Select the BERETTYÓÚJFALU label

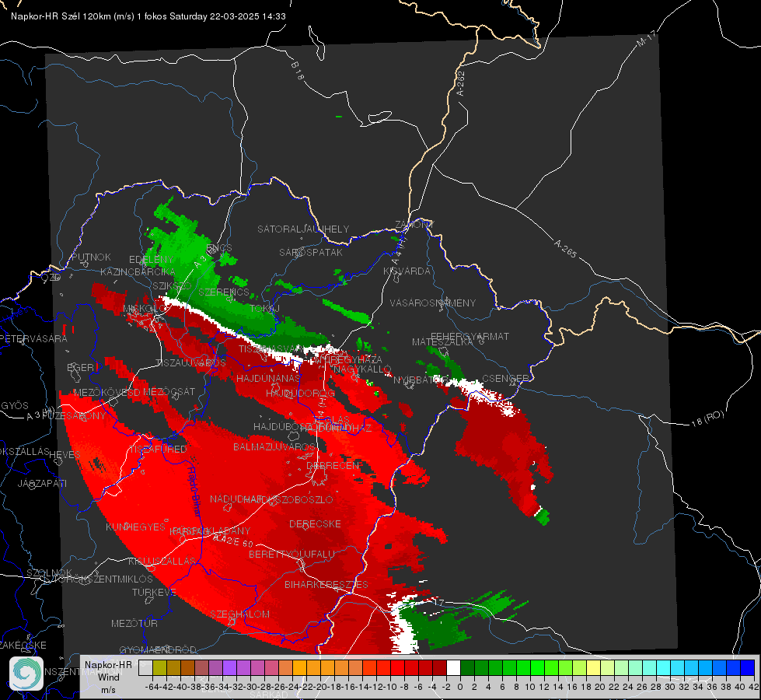[x=291, y=554]
